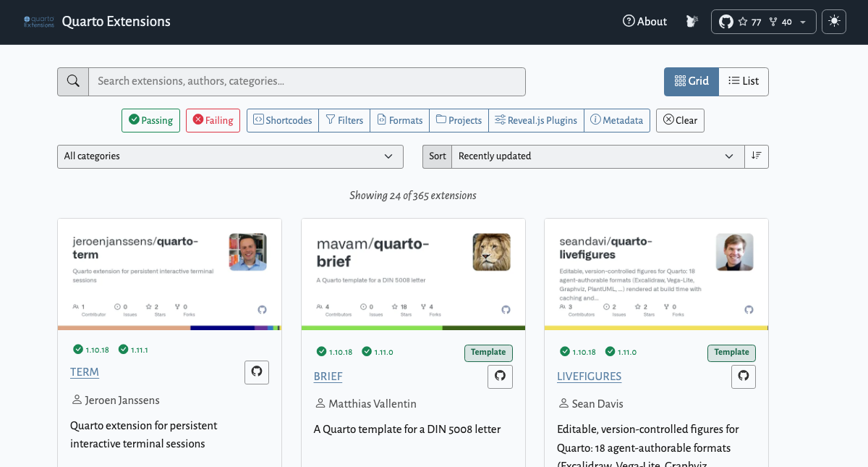This screenshot has height=467, width=868.
Task: Click author name Sean Davis
Action: (597, 404)
